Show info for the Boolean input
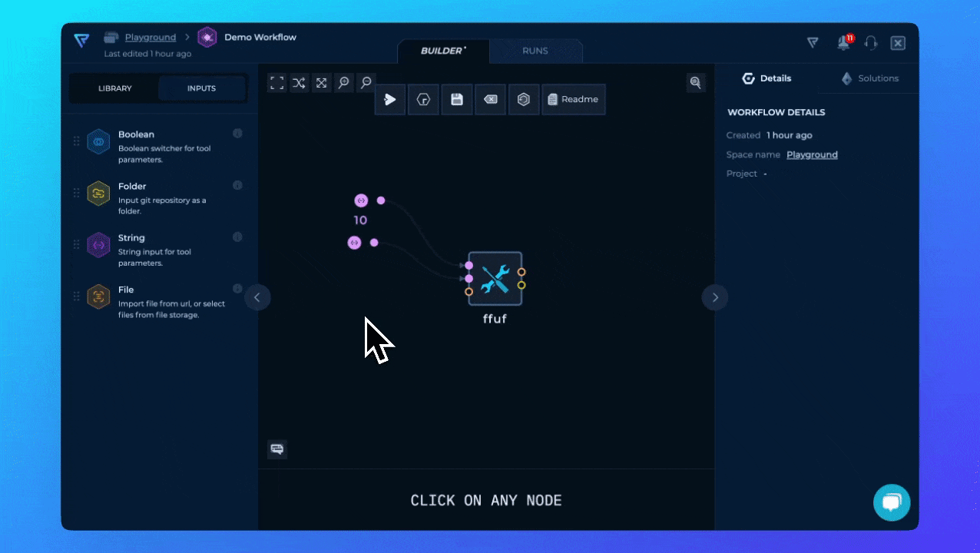980x553 pixels. click(x=237, y=134)
